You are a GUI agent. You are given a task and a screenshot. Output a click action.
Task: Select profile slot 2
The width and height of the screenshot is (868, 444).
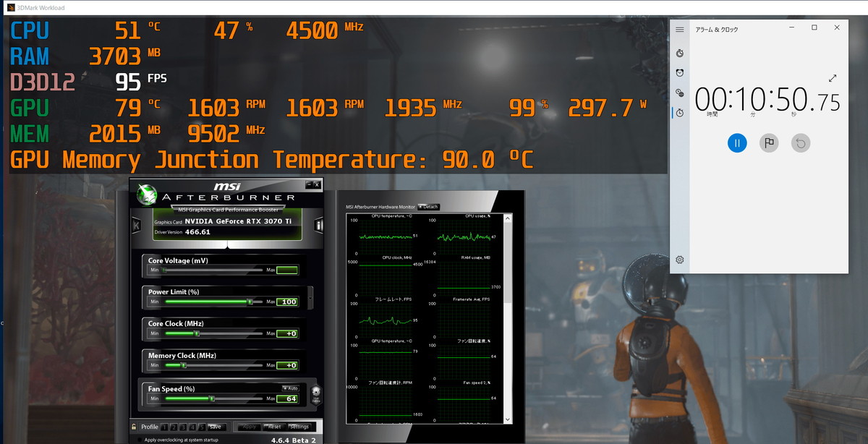coord(174,427)
